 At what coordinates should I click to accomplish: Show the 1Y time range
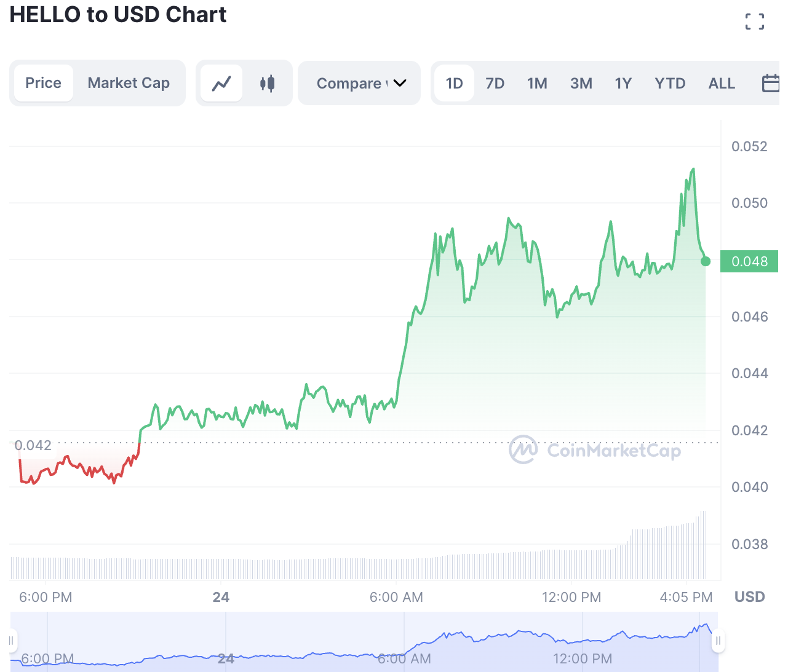[x=623, y=83]
